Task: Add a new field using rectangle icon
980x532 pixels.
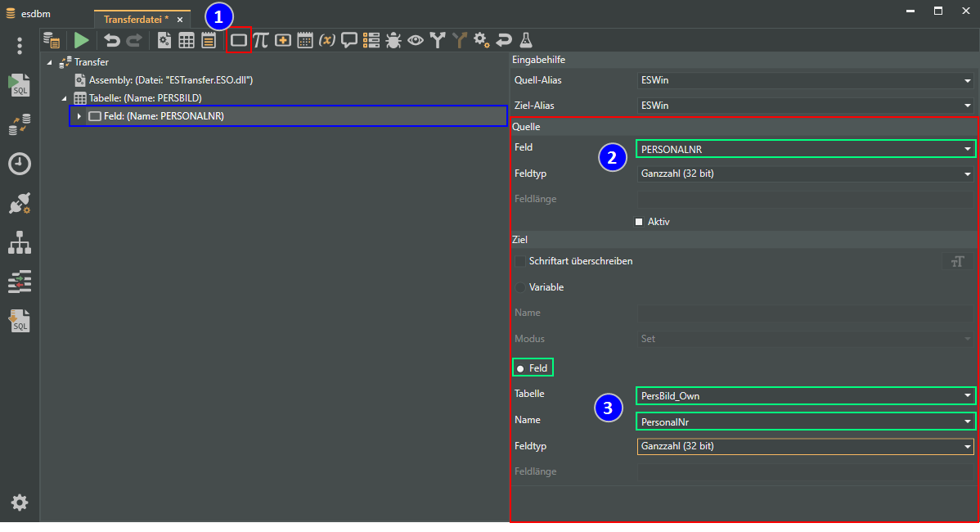Action: pos(238,40)
